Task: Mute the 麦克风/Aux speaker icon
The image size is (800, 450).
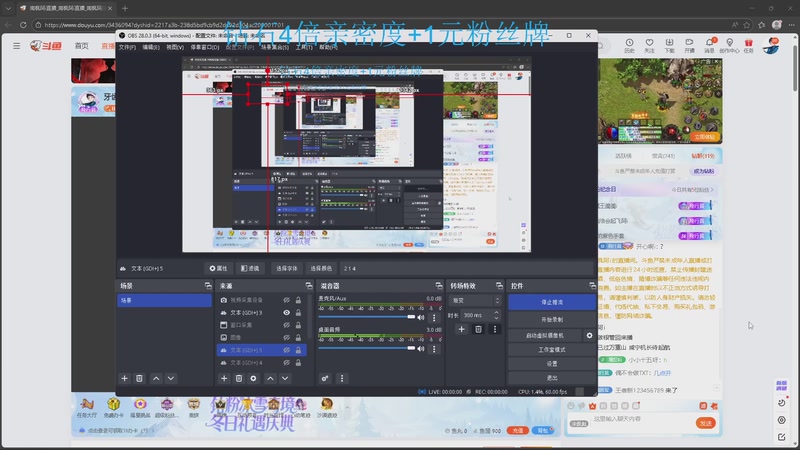Action: (421, 317)
